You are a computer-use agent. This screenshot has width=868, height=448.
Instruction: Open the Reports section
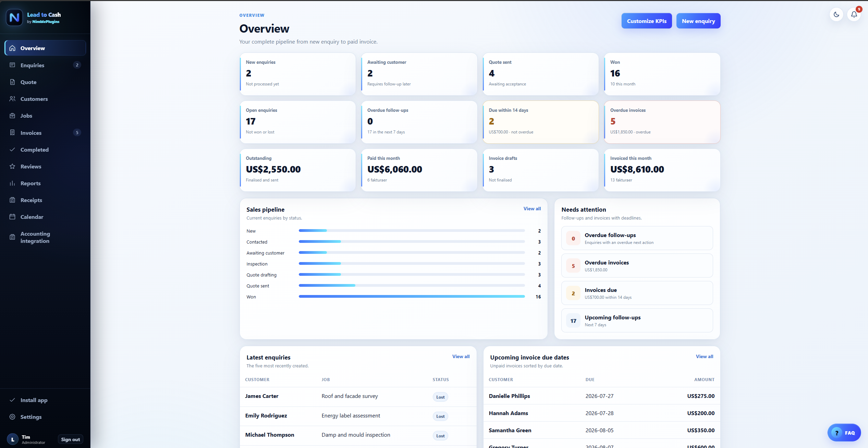click(x=45, y=183)
